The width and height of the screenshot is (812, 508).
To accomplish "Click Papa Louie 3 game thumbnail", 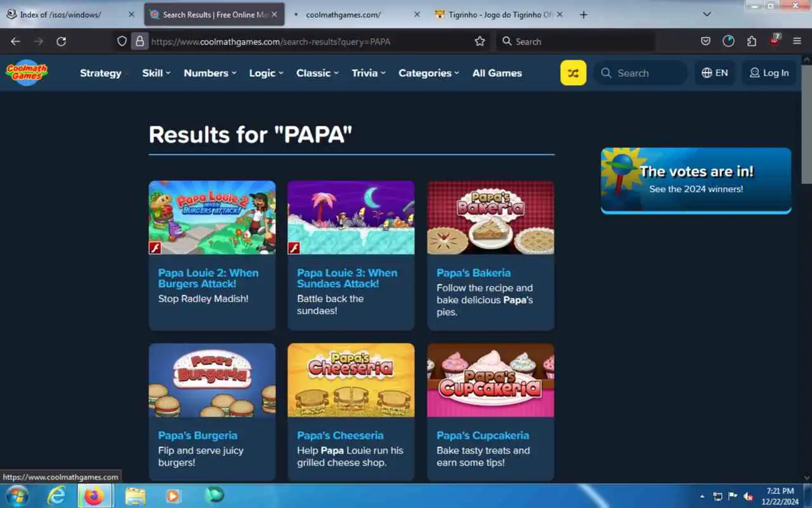I will coord(351,218).
